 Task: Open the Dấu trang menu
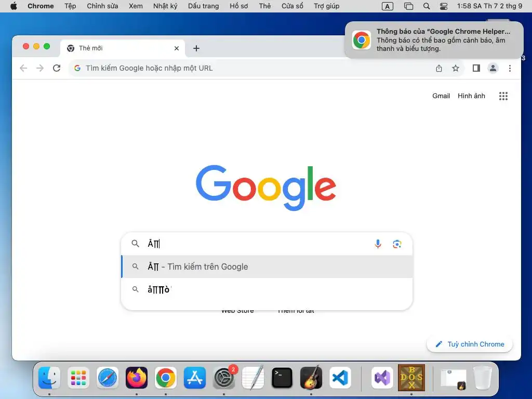pos(204,6)
